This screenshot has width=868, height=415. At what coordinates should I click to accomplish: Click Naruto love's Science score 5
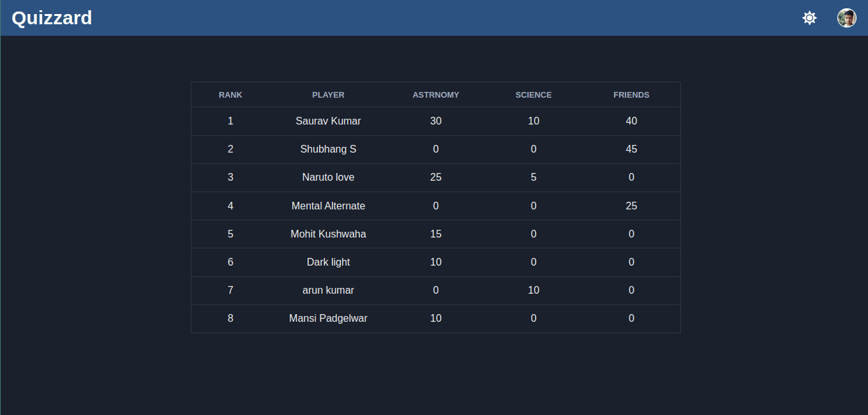[534, 177]
